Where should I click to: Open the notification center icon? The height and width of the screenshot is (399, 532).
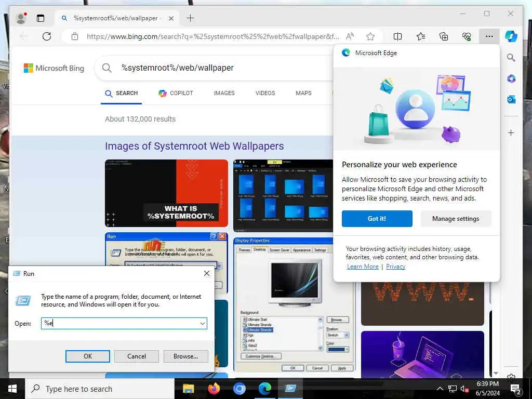pyautogui.click(x=516, y=389)
